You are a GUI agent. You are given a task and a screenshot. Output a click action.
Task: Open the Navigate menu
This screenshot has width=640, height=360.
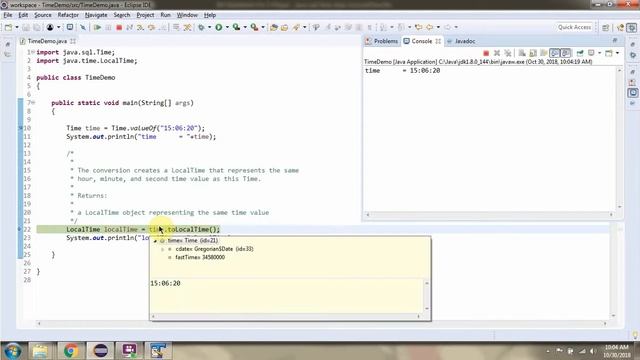[x=96, y=15]
